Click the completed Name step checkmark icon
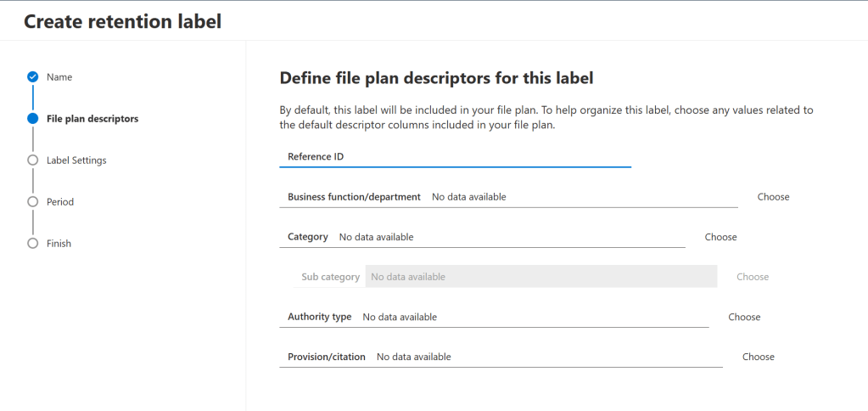868x411 pixels. tap(33, 77)
